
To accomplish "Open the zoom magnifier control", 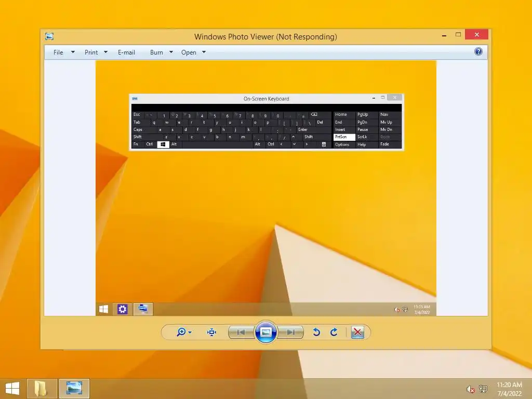I will click(x=181, y=332).
